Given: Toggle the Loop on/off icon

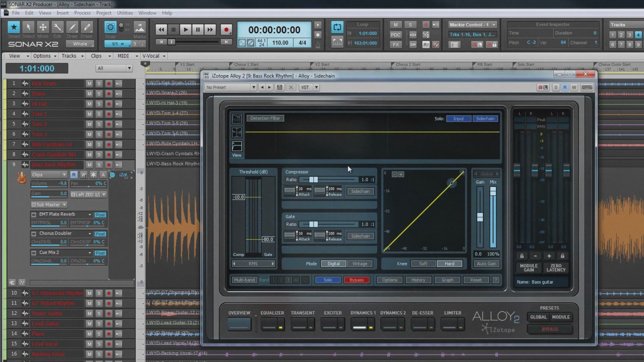Looking at the screenshot, I should pyautogui.click(x=337, y=27).
